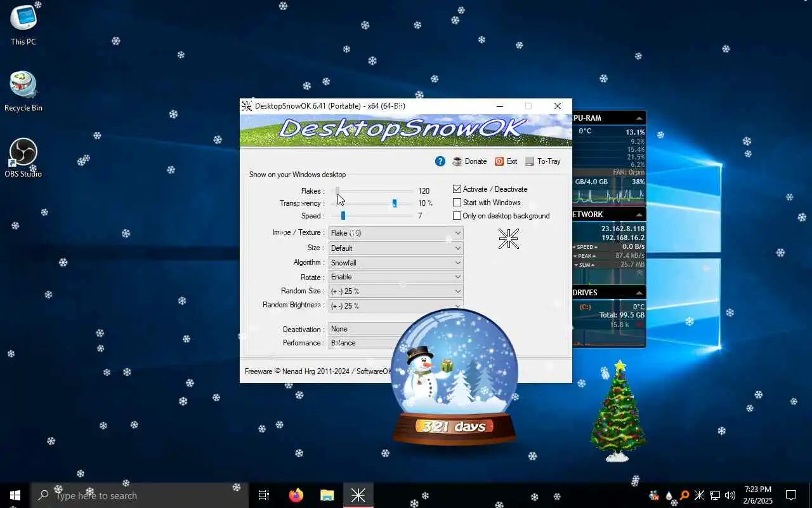Click the Transparency slider handle

click(394, 203)
